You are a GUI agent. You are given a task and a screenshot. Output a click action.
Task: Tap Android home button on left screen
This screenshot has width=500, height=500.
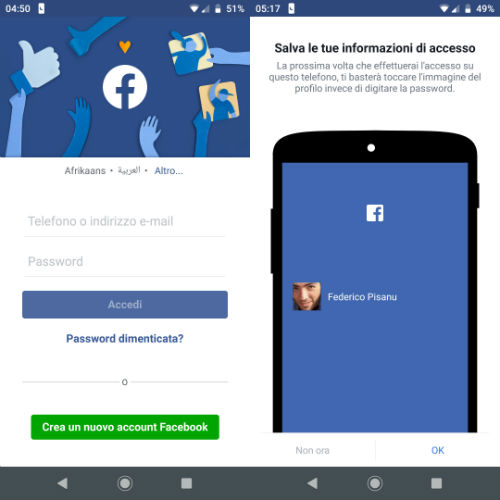pyautogui.click(x=125, y=483)
